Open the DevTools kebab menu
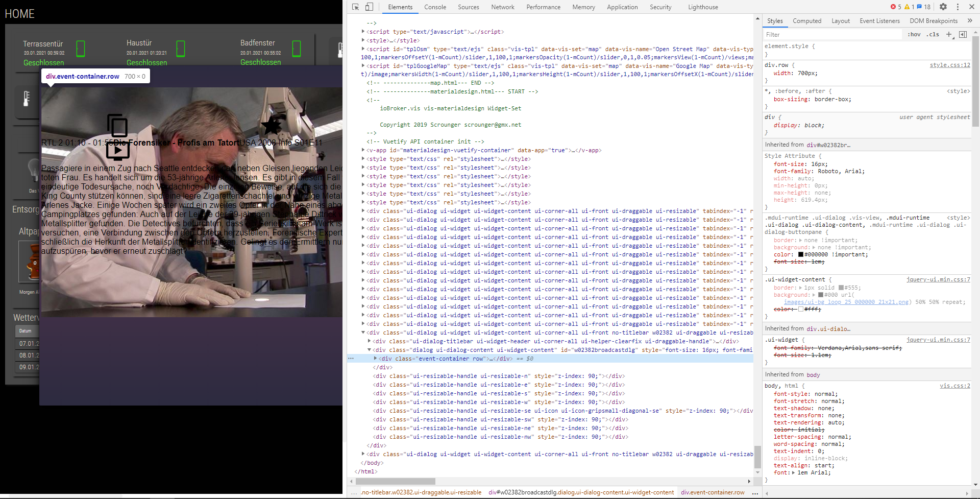 click(958, 7)
